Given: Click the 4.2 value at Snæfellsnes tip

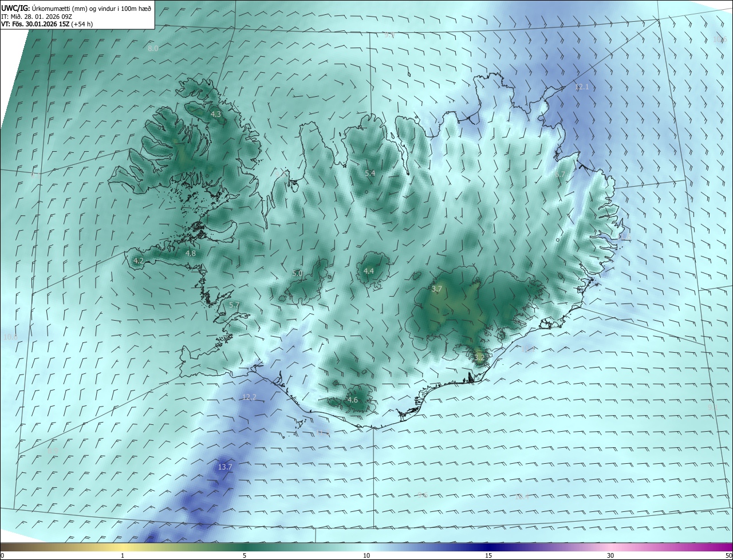Looking at the screenshot, I should click(x=138, y=261).
